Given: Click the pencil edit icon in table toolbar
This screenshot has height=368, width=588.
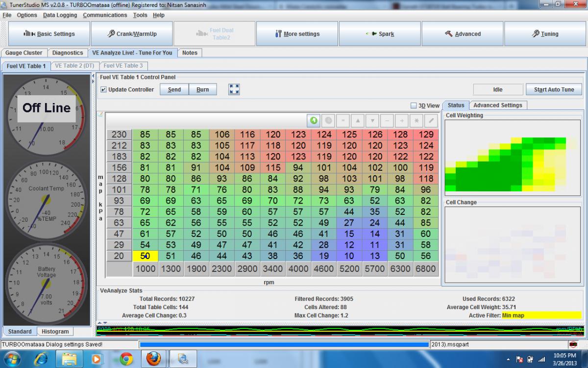Looking at the screenshot, I should tap(431, 120).
